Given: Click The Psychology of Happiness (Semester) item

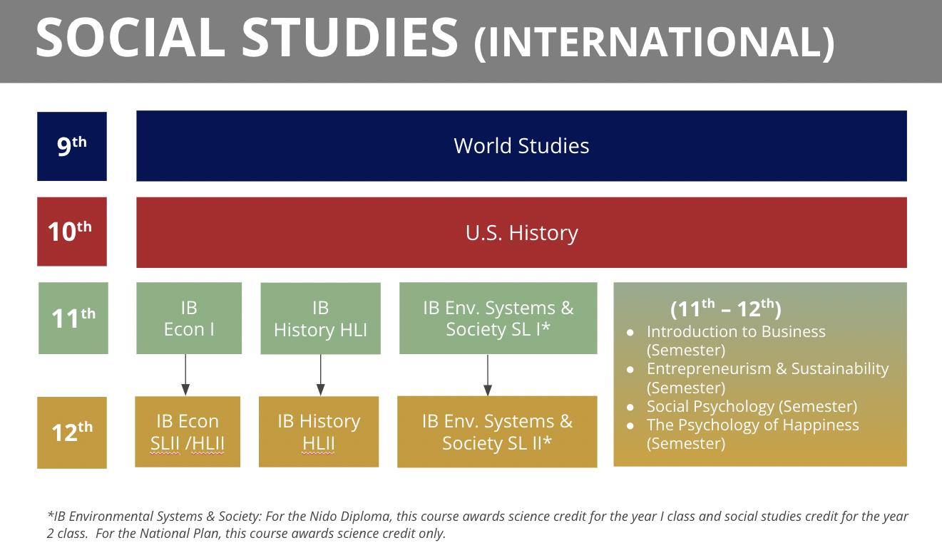Looking at the screenshot, I should coord(752,434).
